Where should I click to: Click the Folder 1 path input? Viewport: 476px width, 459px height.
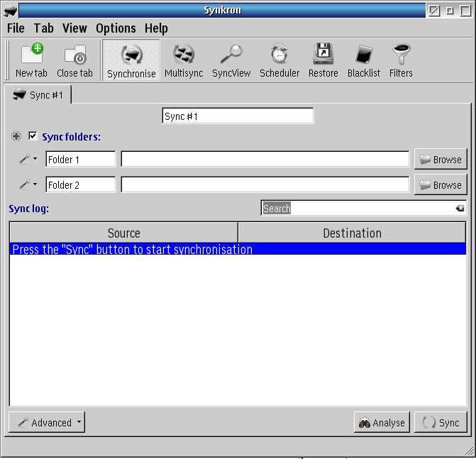pyautogui.click(x=265, y=159)
